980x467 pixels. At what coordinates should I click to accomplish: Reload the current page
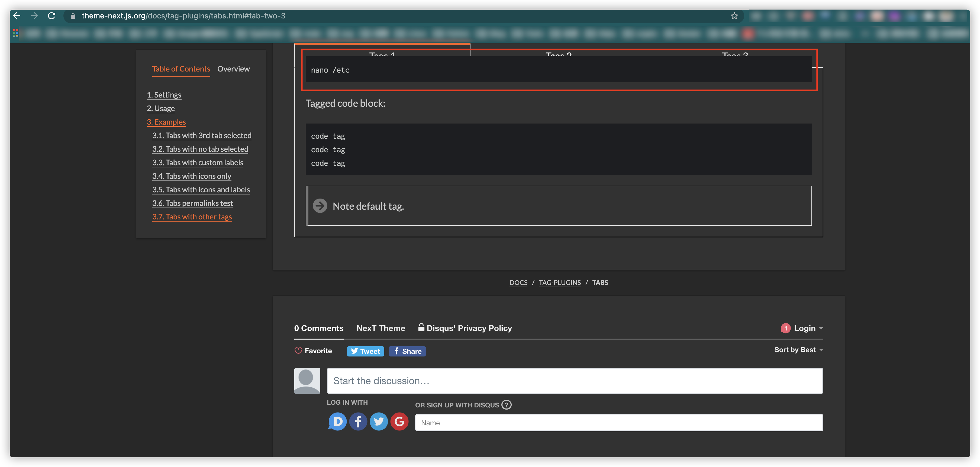click(52, 16)
